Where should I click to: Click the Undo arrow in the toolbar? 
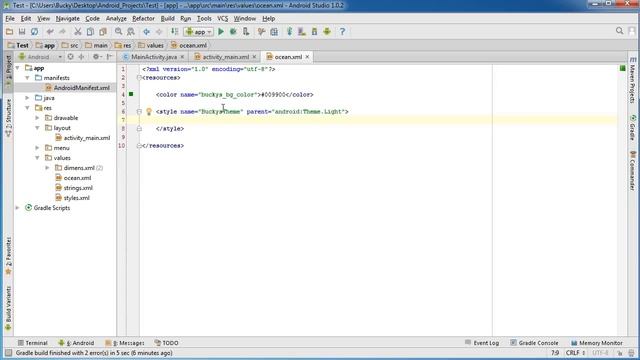point(50,31)
